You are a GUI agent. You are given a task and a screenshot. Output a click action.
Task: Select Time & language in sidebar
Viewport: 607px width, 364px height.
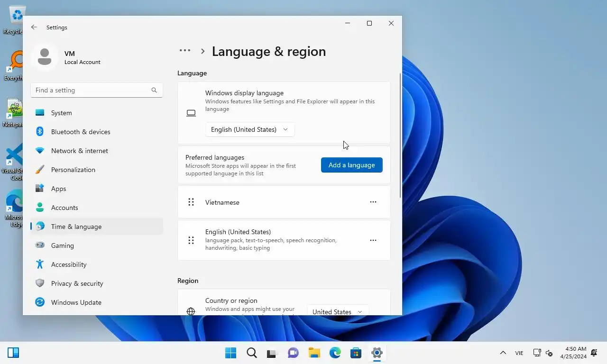tap(97, 227)
